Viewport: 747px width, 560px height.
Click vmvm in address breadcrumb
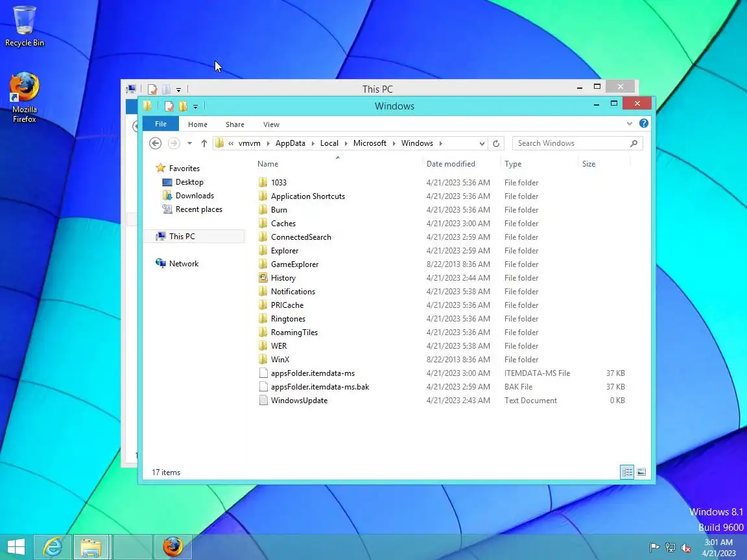[x=249, y=143]
